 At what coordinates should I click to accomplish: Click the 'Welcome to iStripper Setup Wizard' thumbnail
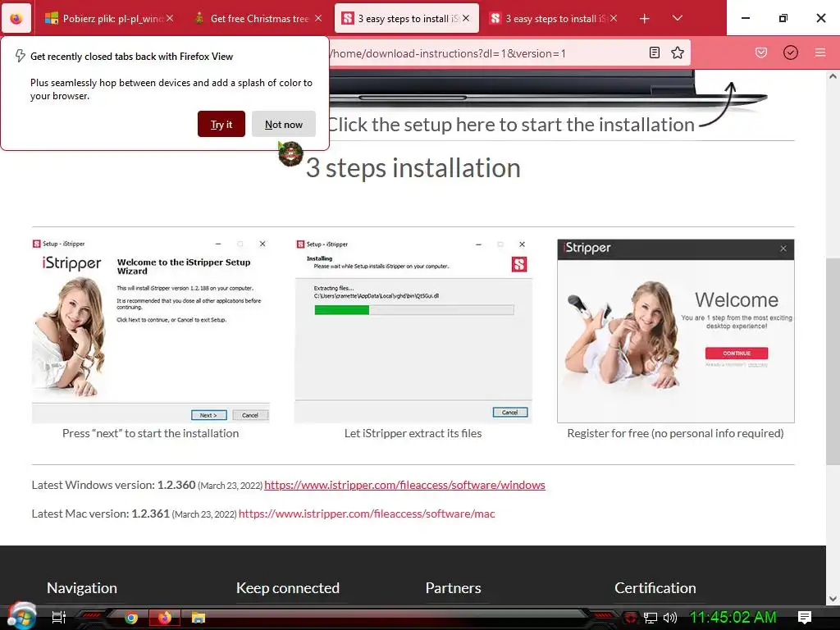151,331
